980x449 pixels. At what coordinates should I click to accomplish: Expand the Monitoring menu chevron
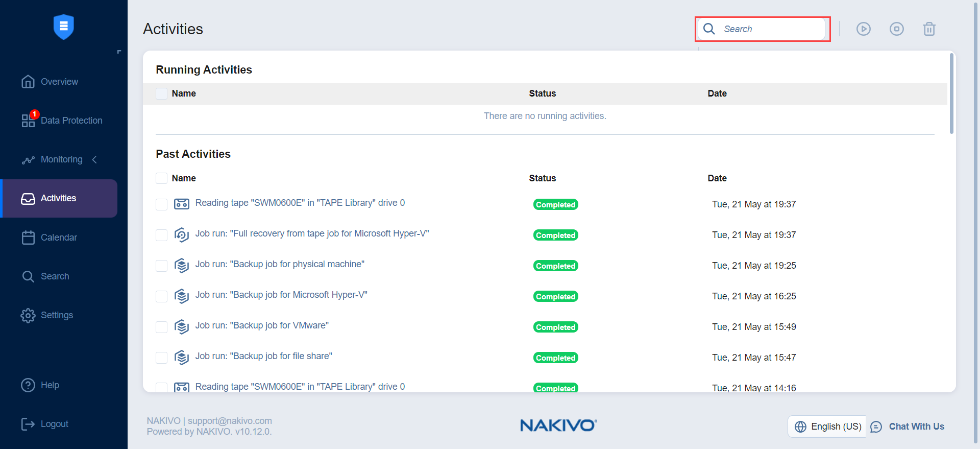pos(94,160)
